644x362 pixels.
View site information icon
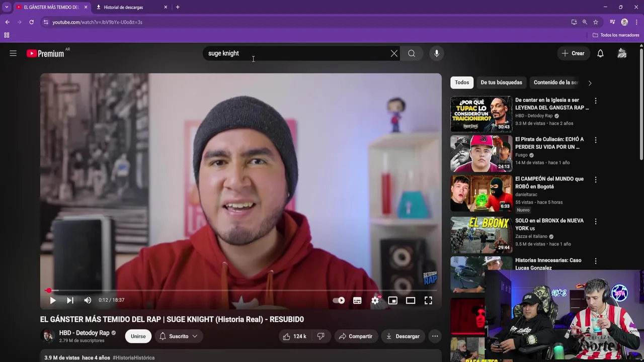click(x=46, y=22)
